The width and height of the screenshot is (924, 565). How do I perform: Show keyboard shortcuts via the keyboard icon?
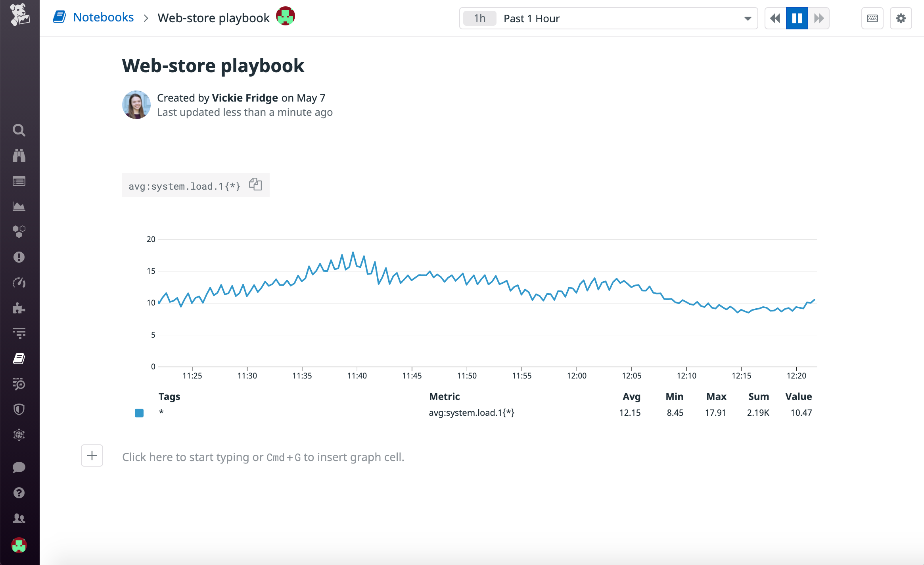click(x=872, y=18)
